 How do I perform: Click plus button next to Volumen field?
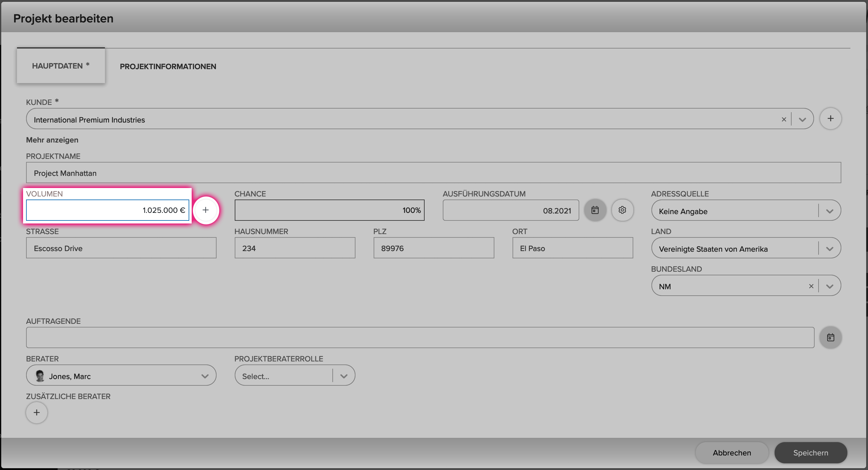click(206, 210)
